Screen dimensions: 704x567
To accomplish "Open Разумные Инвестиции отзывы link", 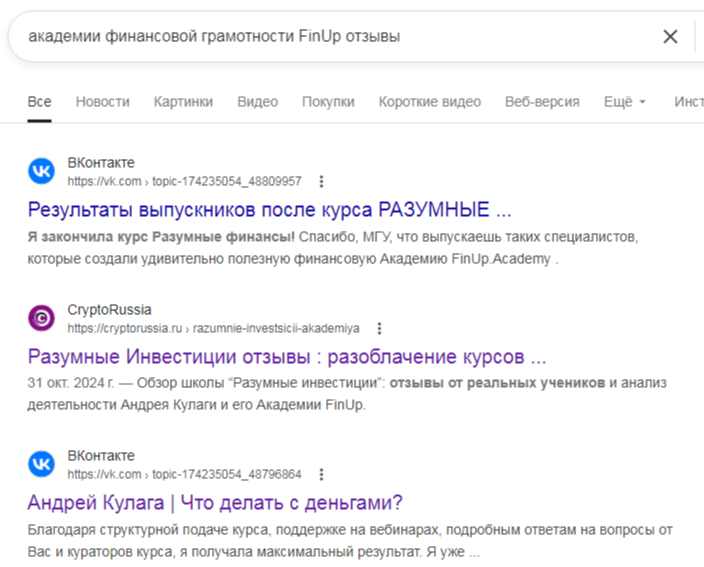I will coord(287,356).
